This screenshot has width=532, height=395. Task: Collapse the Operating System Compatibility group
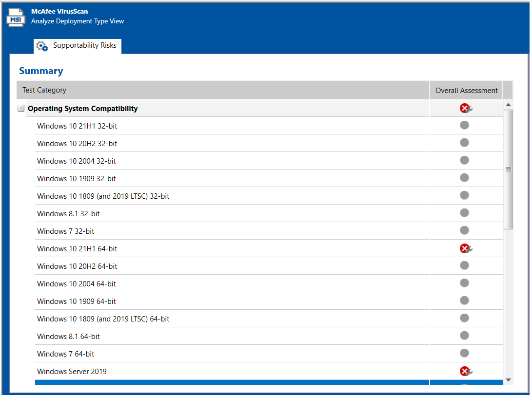(21, 109)
